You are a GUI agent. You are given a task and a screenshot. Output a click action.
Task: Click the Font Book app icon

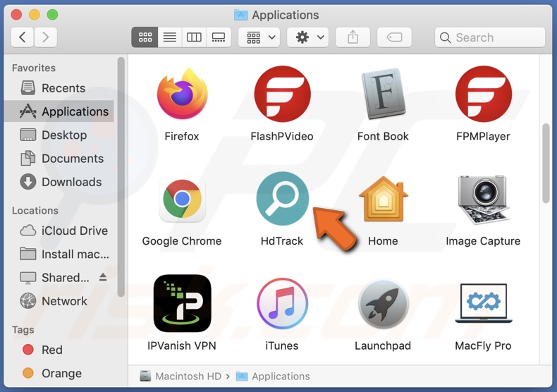tap(383, 94)
